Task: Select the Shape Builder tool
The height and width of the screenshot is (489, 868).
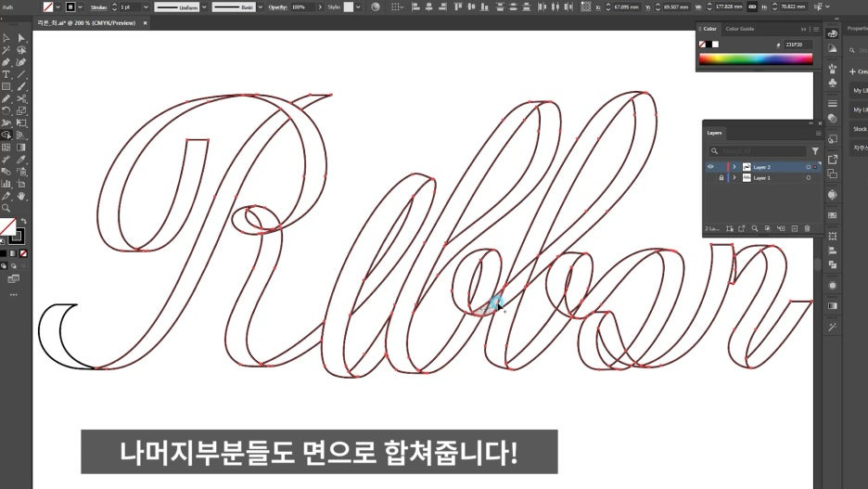Action: 6,135
